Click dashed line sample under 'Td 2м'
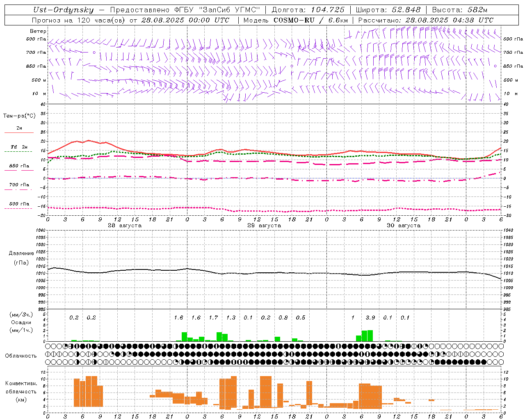The width and height of the screenshot is (525, 420). click(19, 152)
